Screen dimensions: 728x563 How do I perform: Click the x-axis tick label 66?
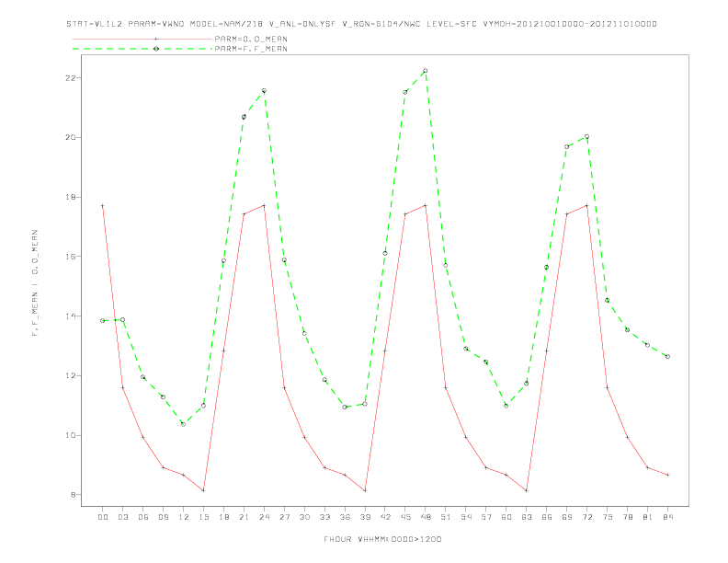click(547, 517)
